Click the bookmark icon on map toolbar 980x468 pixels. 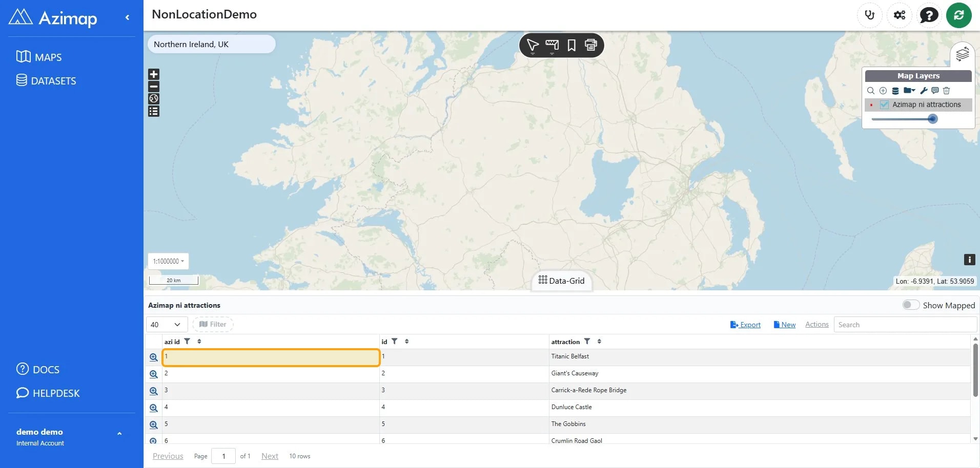click(571, 45)
